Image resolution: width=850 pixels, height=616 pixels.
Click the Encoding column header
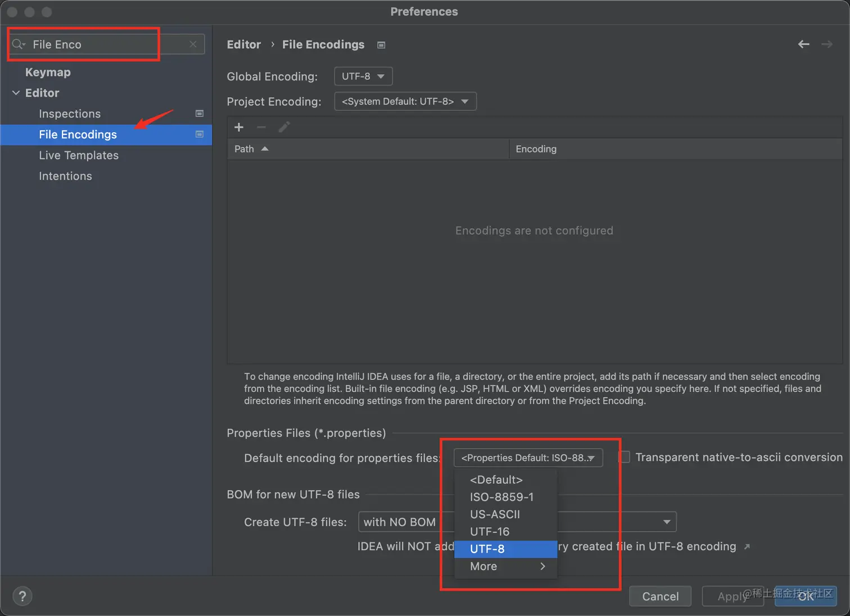click(x=676, y=149)
